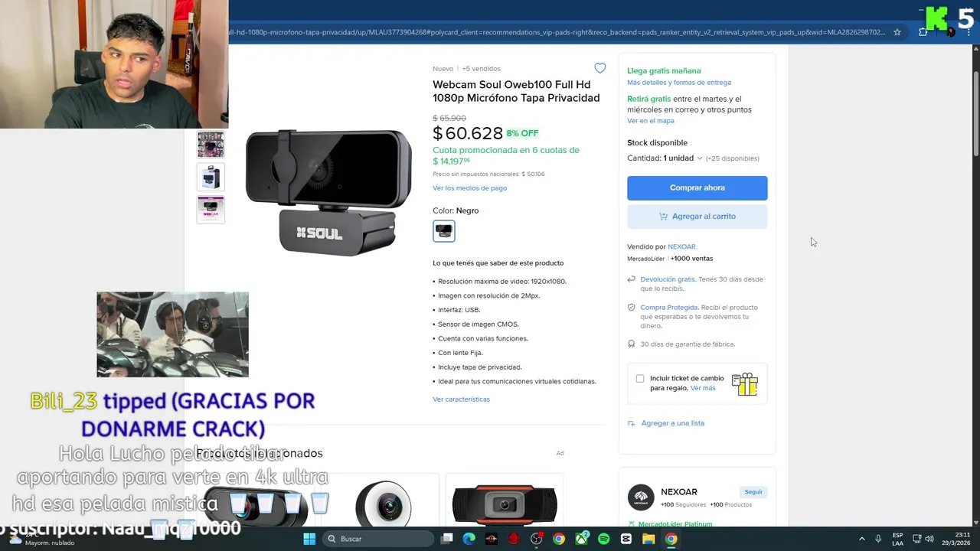Open Task View from the taskbar
980x551 pixels.
pyautogui.click(x=447, y=539)
